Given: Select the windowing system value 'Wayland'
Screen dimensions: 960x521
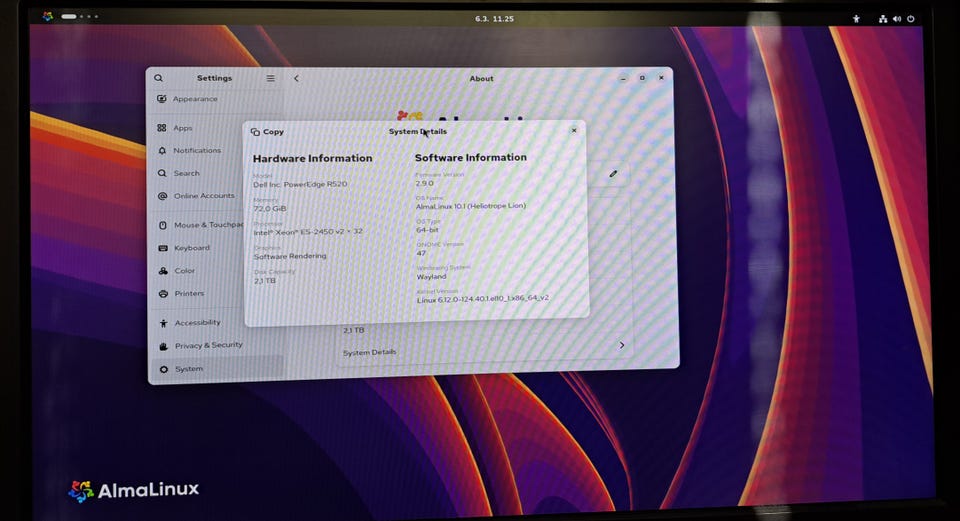Looking at the screenshot, I should 432,277.
